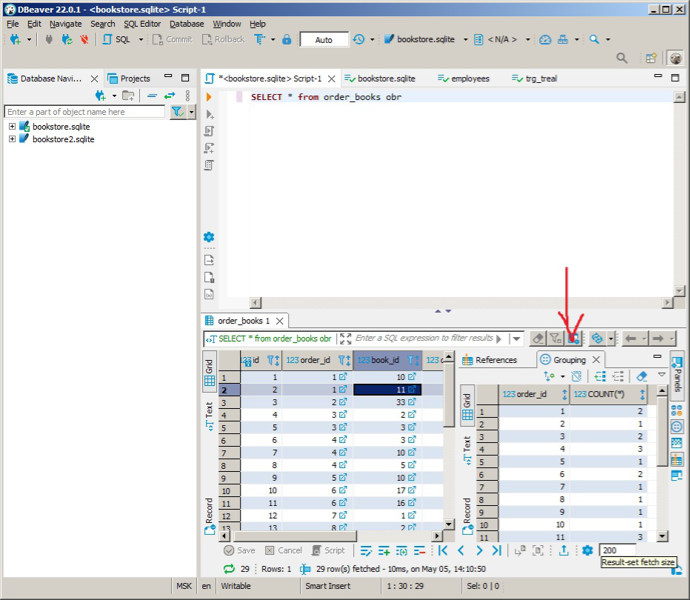Click the blue gear settings icon in editor gutter
The image size is (690, 600).
[209, 237]
